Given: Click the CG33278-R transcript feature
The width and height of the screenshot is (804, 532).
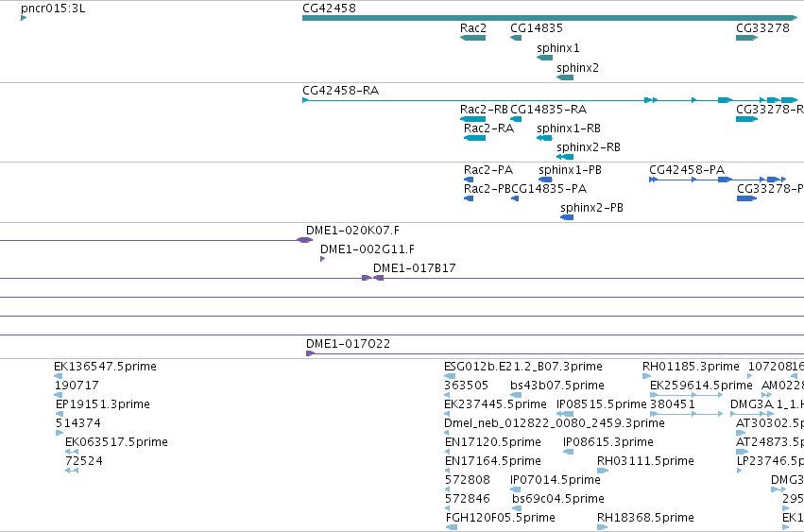Looking at the screenshot, I should (746, 119).
